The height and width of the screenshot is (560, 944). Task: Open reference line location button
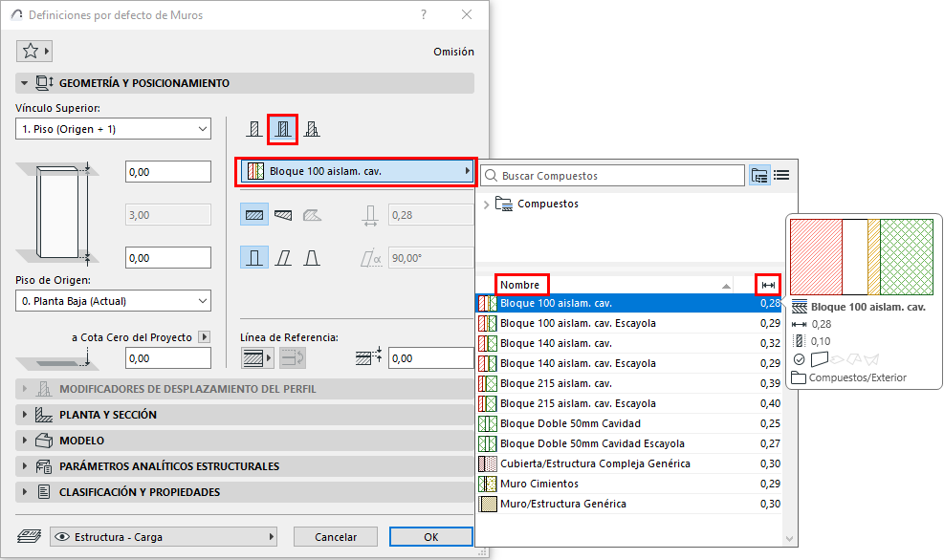pyautogui.click(x=257, y=358)
